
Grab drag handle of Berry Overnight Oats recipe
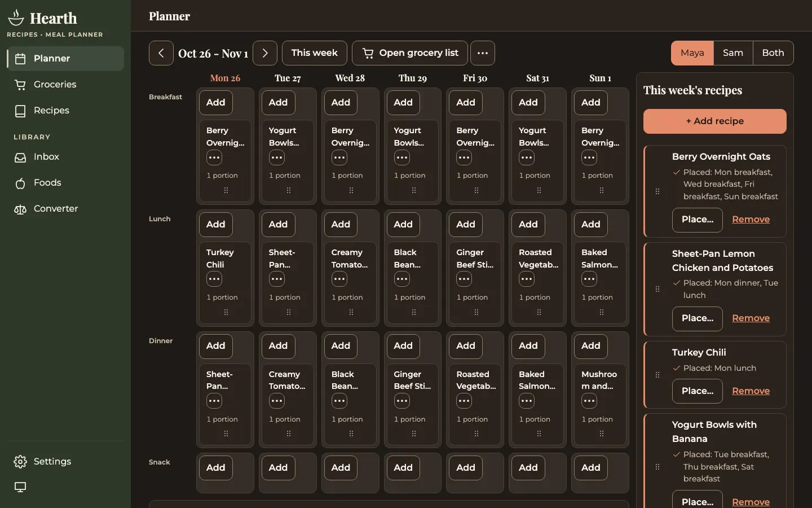(657, 191)
